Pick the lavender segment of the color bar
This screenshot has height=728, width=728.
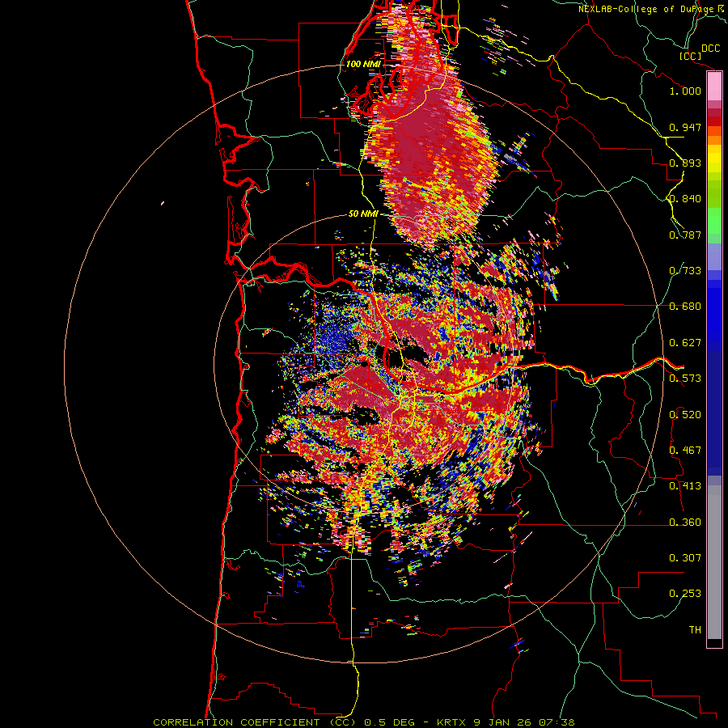coord(714,256)
